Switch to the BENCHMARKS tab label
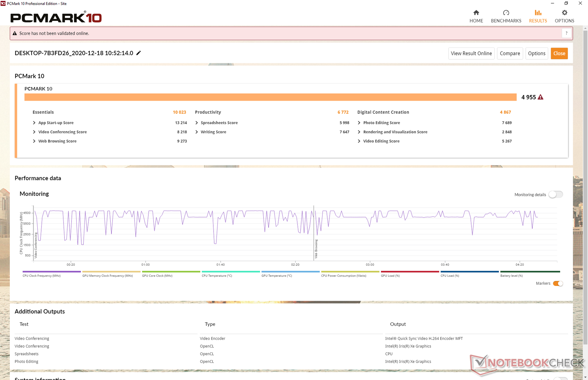 (506, 21)
